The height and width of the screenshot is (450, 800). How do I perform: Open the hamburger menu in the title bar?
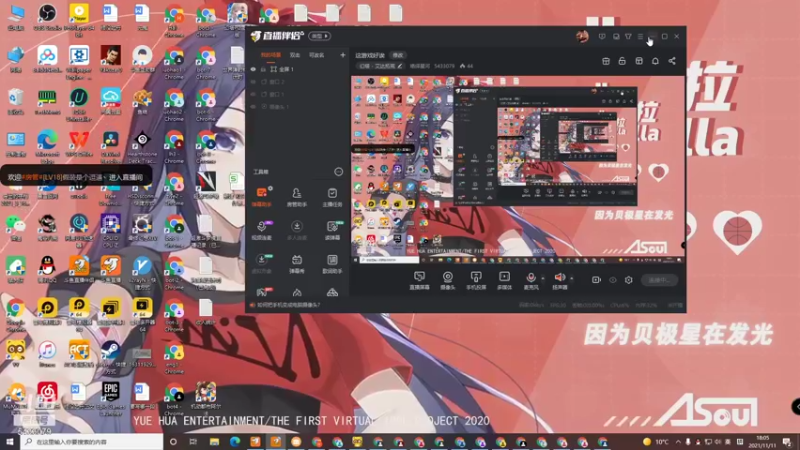(640, 37)
